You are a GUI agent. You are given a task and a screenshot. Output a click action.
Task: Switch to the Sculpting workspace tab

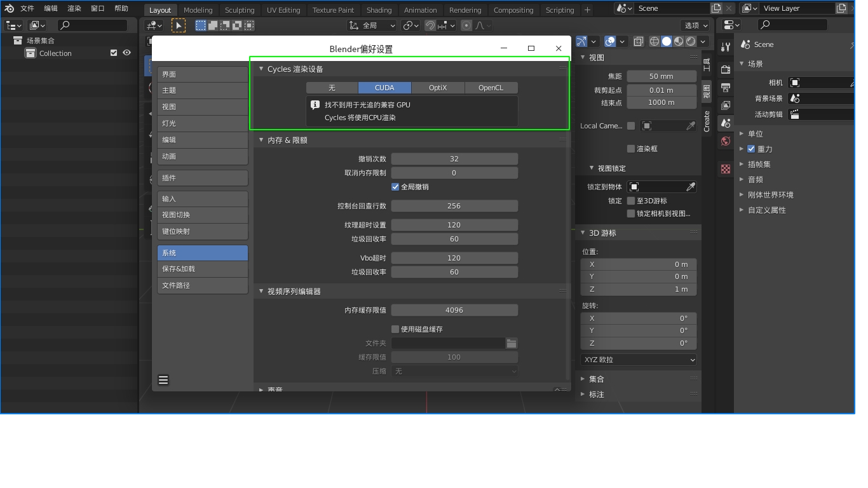(239, 10)
